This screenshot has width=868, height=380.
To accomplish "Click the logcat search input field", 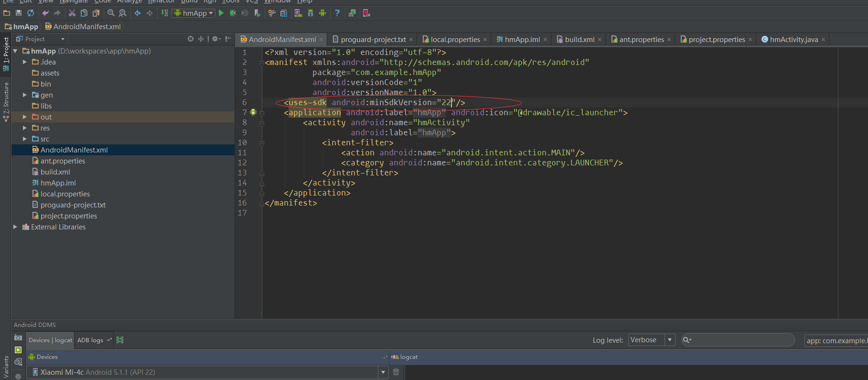I will pos(738,340).
